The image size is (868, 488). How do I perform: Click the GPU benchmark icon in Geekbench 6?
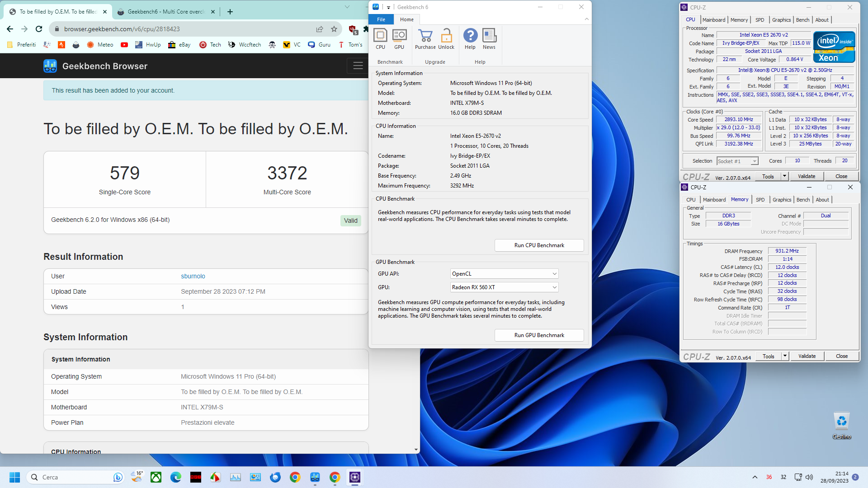coord(399,39)
